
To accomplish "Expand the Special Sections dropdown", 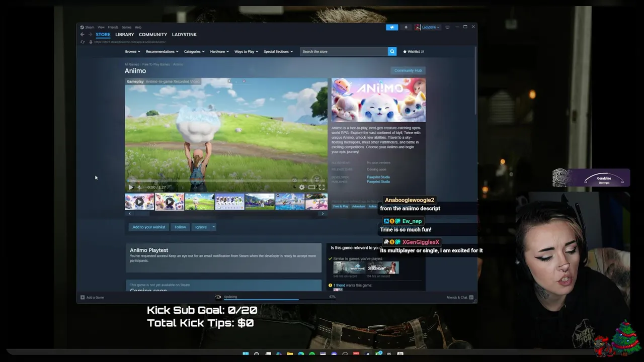I will 278,51.
